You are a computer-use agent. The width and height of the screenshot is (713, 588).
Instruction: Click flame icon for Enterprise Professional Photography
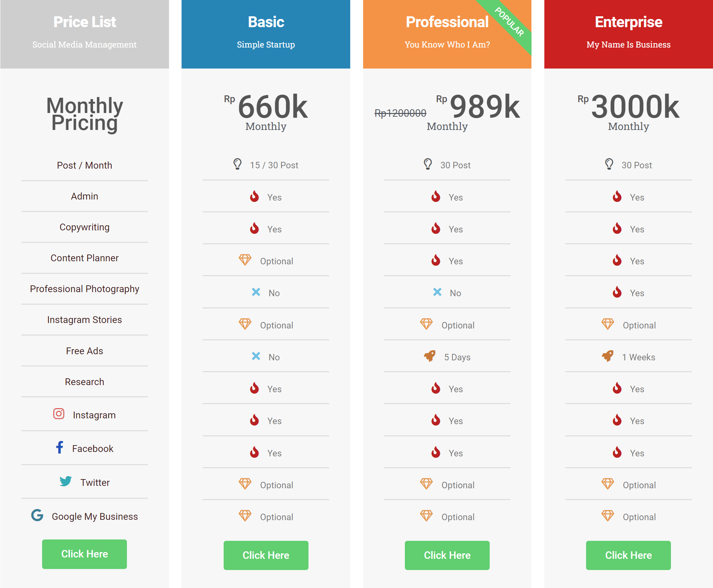617,292
